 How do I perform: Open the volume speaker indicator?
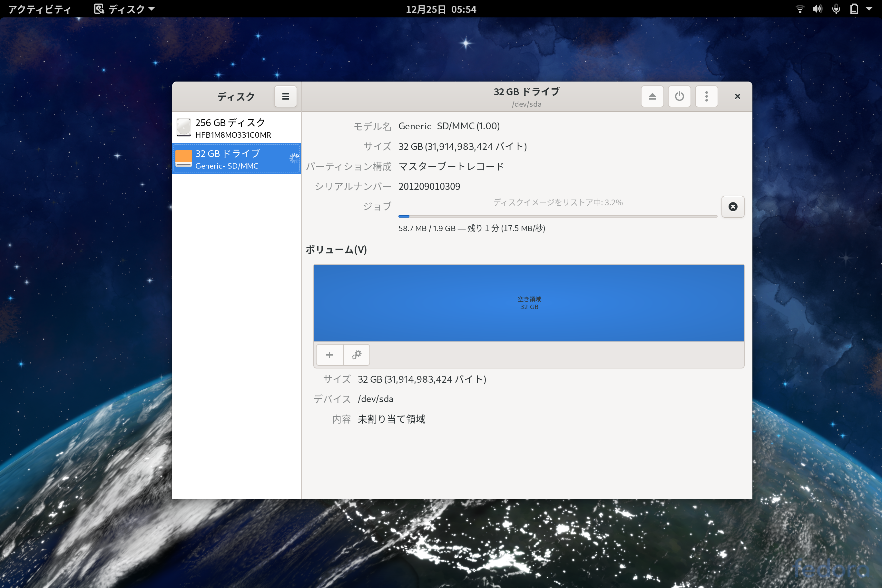coord(817,9)
